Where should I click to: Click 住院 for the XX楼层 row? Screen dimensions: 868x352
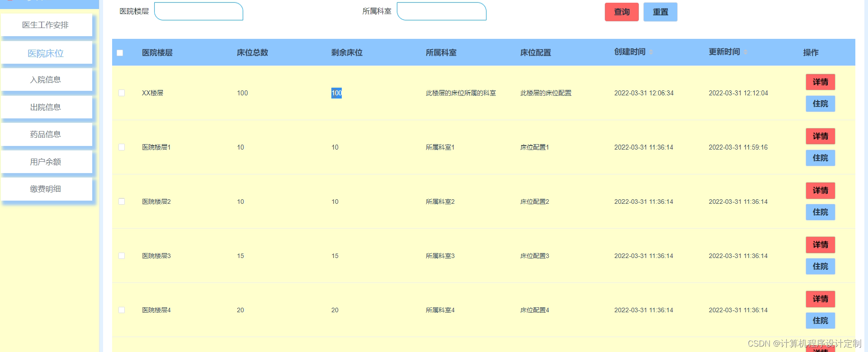click(821, 104)
